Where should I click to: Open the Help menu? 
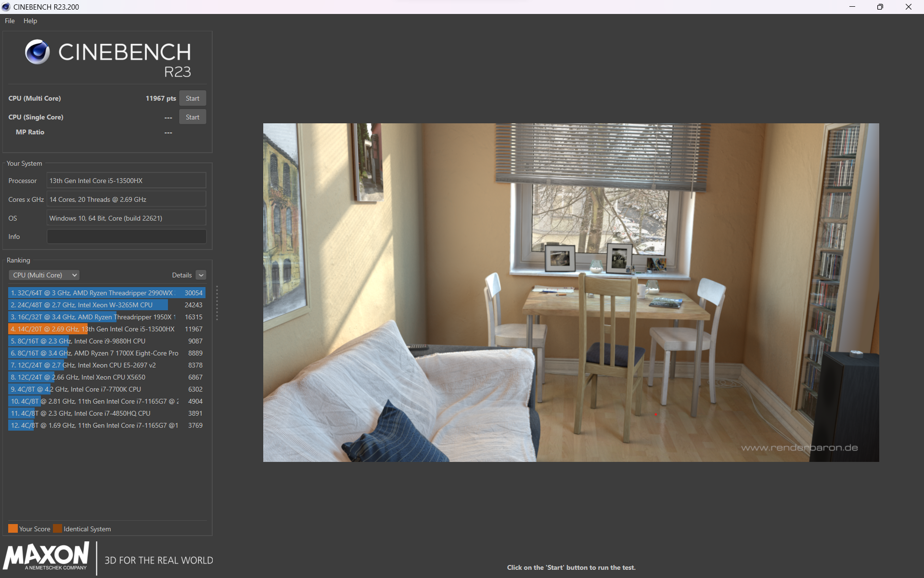pyautogui.click(x=30, y=21)
